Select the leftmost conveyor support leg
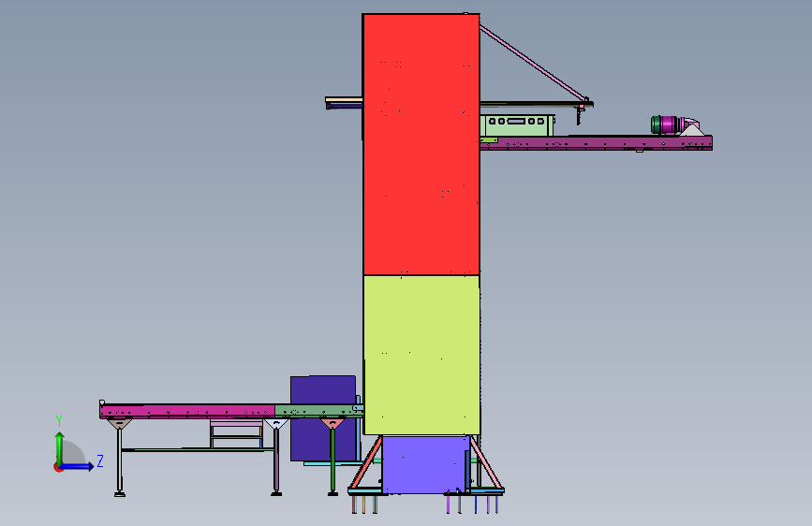The width and height of the screenshot is (812, 526). [120, 460]
